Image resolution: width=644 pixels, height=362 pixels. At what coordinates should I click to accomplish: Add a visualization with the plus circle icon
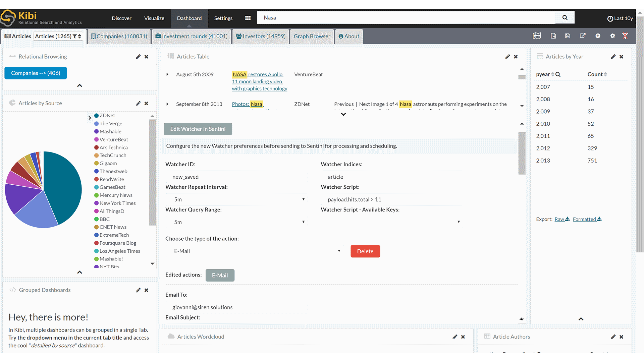598,36
